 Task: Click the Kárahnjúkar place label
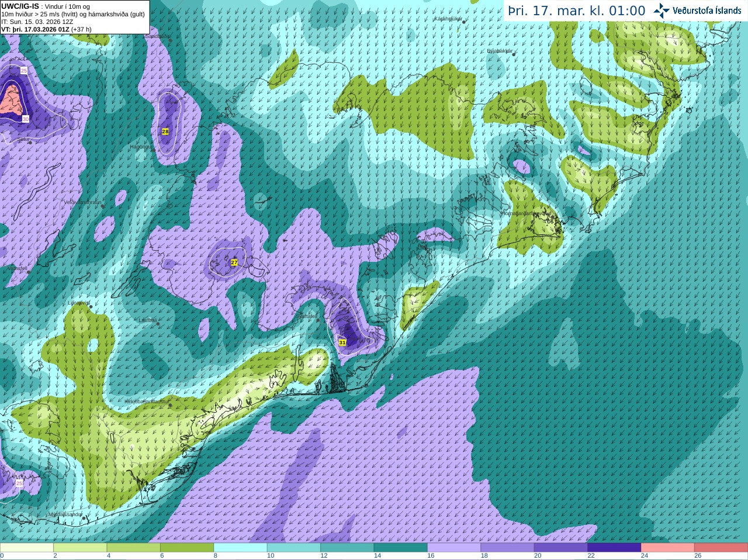point(448,19)
